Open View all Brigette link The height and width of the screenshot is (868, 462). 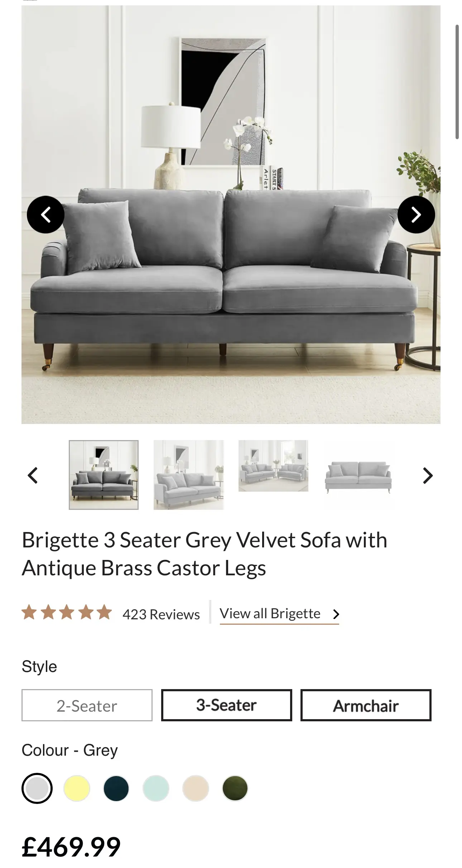tap(270, 614)
